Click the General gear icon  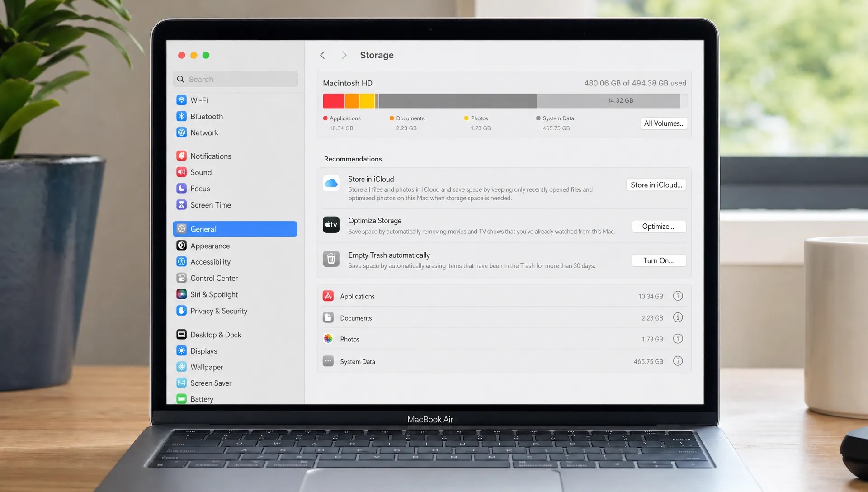(x=181, y=229)
